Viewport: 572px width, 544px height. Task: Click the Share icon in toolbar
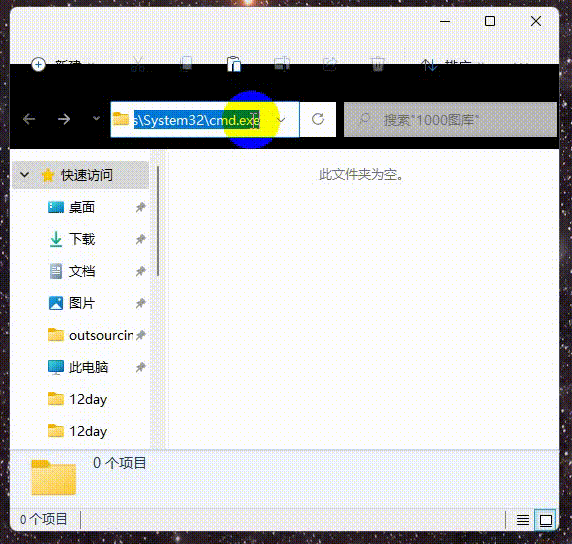[x=330, y=64]
